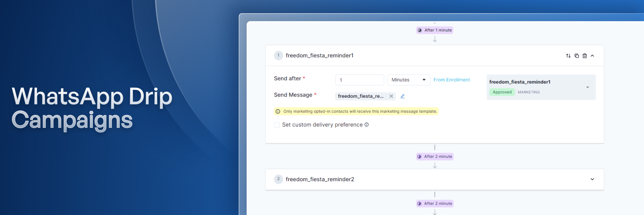Click the Only marketing opted-in contacts notice
The image size is (644, 215).
(356, 112)
